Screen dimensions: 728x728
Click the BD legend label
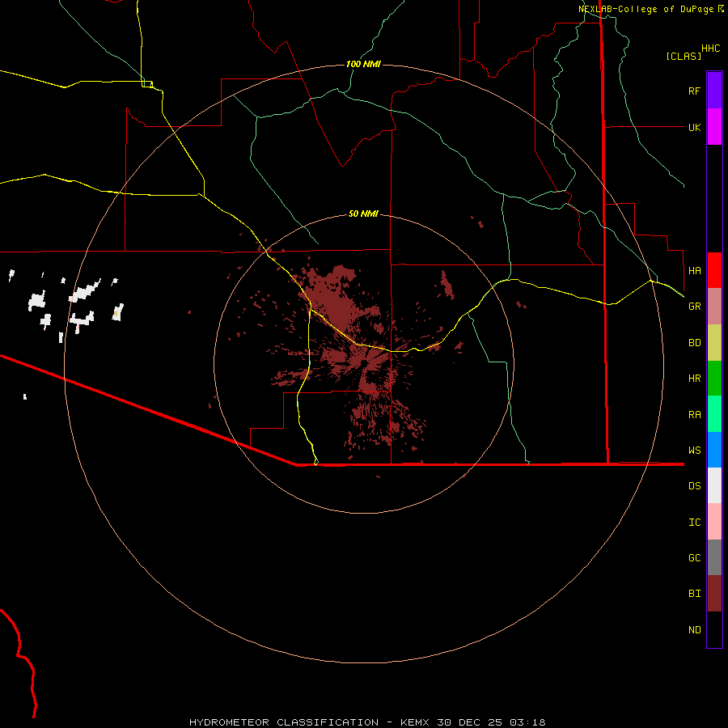pyautogui.click(x=694, y=343)
